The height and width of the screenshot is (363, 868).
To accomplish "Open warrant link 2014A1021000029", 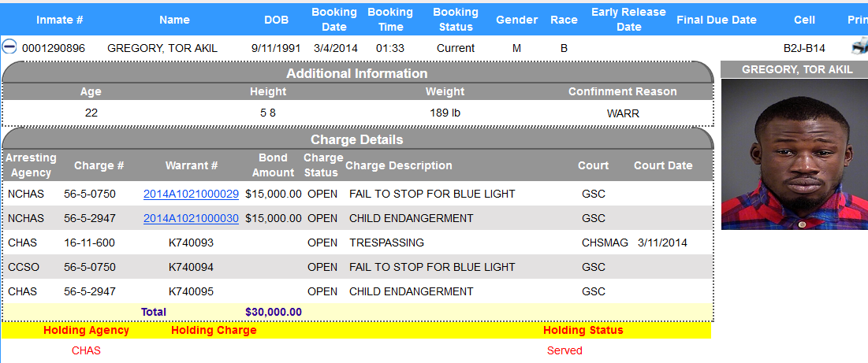I will point(191,194).
